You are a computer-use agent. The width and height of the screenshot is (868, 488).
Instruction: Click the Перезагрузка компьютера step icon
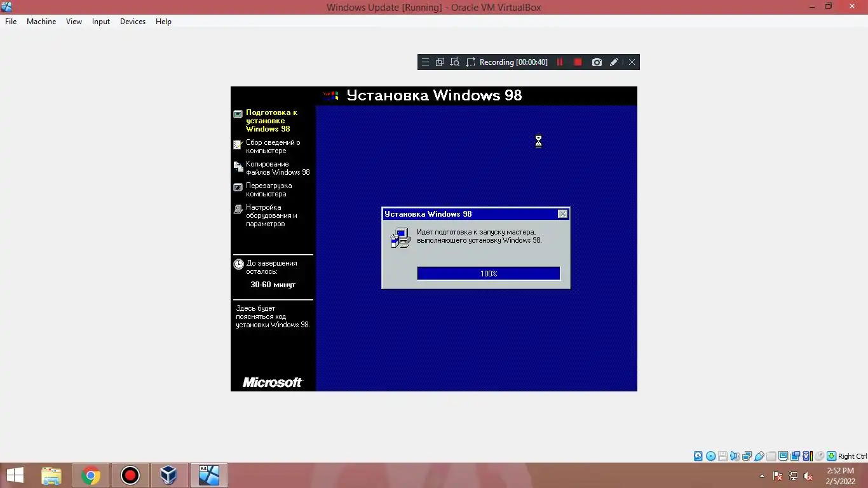click(238, 187)
